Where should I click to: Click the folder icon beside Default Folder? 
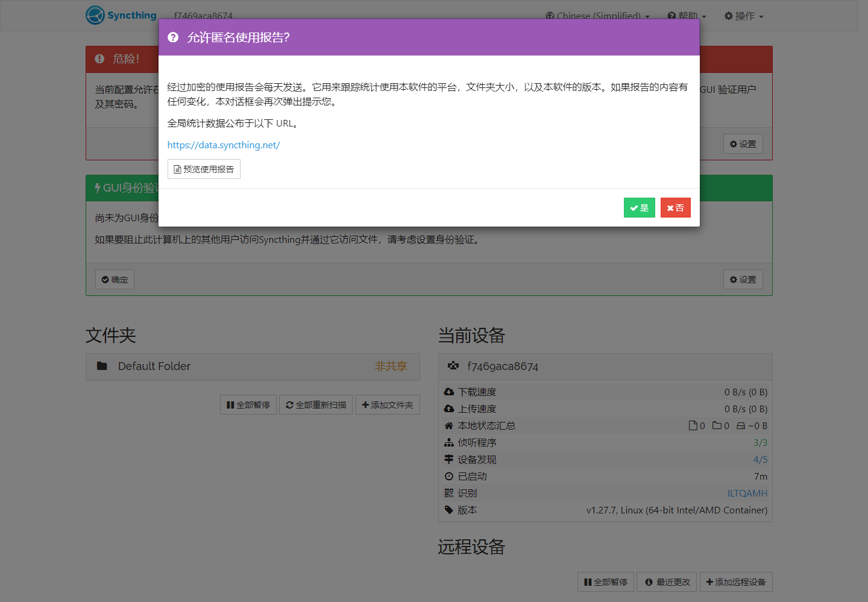[102, 366]
